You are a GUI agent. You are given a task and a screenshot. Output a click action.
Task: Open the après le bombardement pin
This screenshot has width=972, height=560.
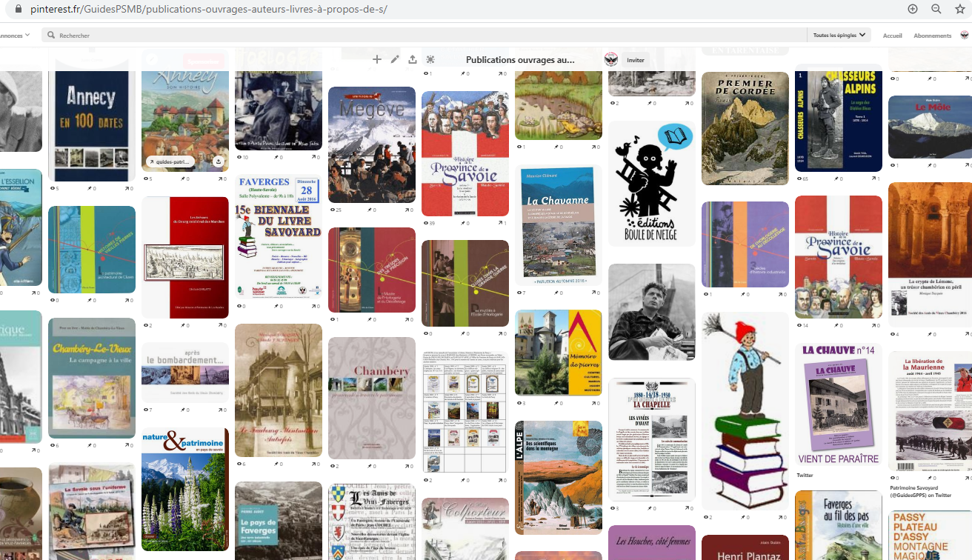pyautogui.click(x=185, y=373)
